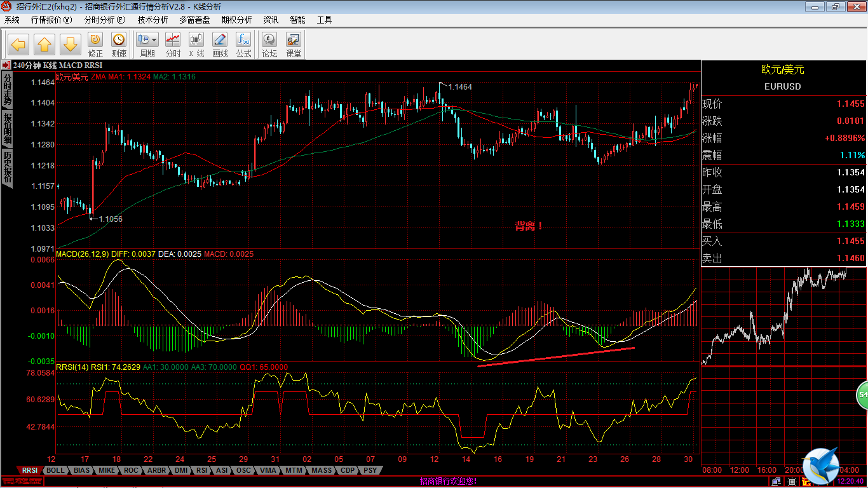The image size is (868, 488).
Task: Switch to the PSY indicator tab
Action: pyautogui.click(x=370, y=470)
